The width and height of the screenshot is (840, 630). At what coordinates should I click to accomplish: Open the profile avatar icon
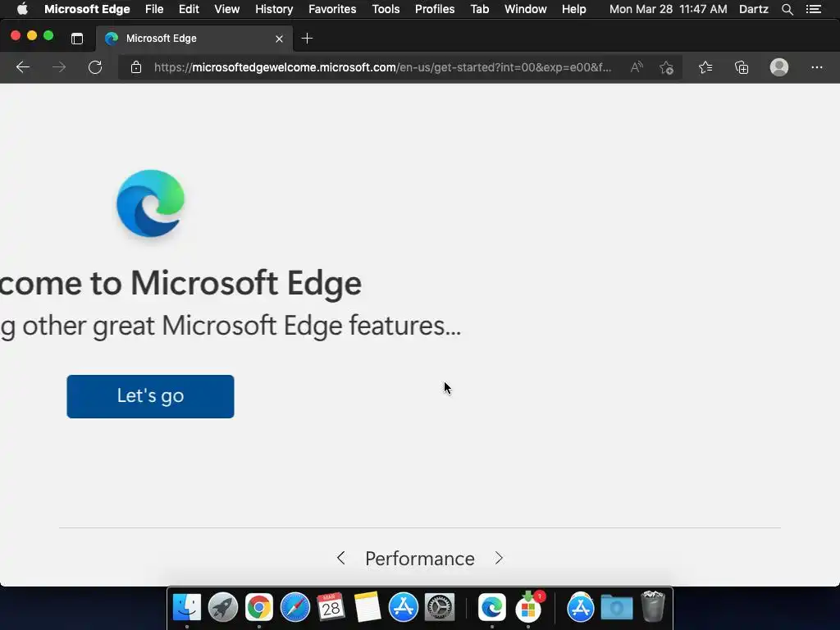(779, 67)
